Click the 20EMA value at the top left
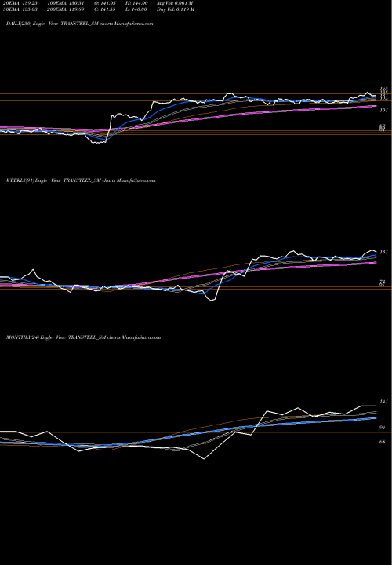Screen dimensions: 392x565 point(20,3)
